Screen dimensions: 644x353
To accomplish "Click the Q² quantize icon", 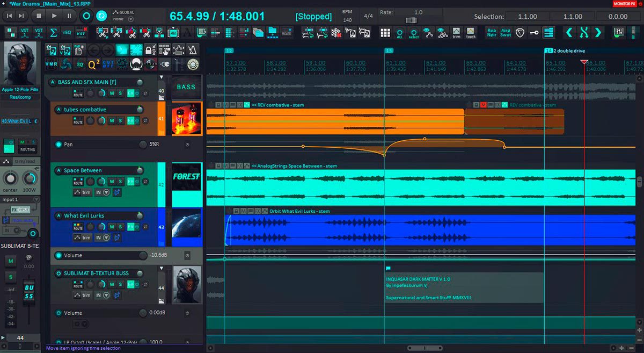I will click(93, 64).
